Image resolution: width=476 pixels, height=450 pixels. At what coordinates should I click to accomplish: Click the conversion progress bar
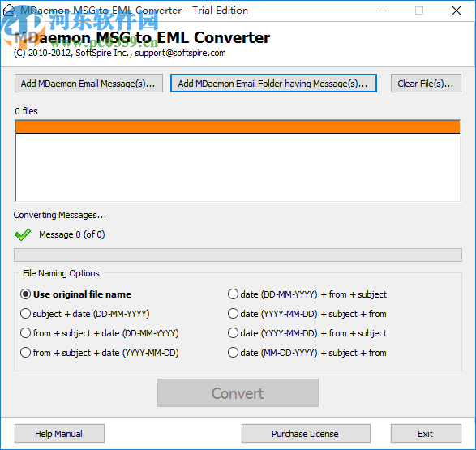click(x=238, y=255)
